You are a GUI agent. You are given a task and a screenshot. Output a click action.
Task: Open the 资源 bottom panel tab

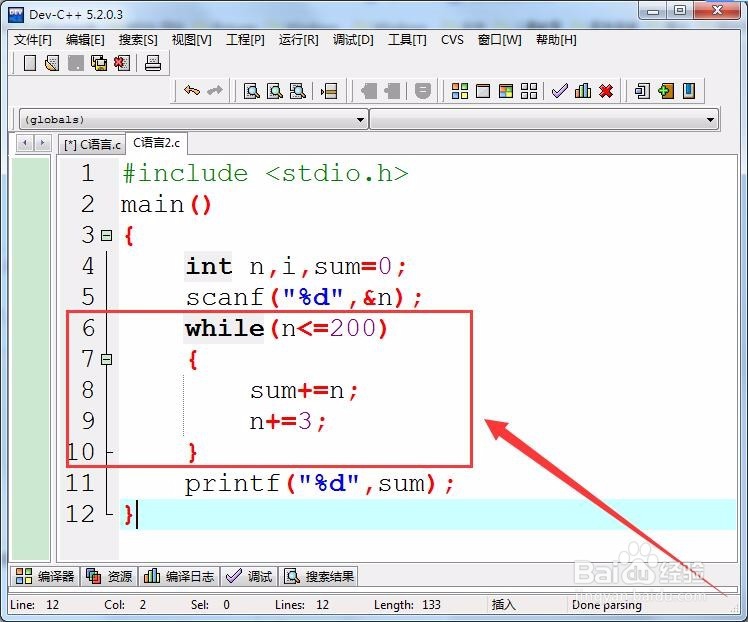(x=109, y=576)
